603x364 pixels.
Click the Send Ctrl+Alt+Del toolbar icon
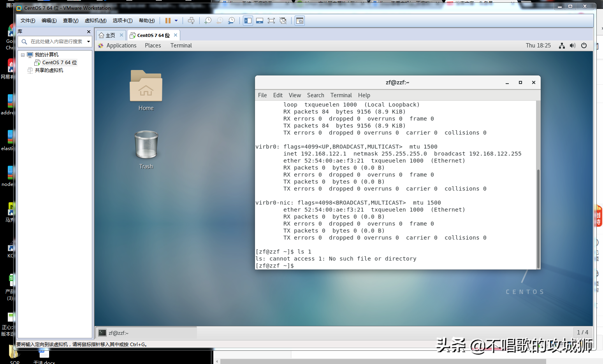pyautogui.click(x=191, y=21)
